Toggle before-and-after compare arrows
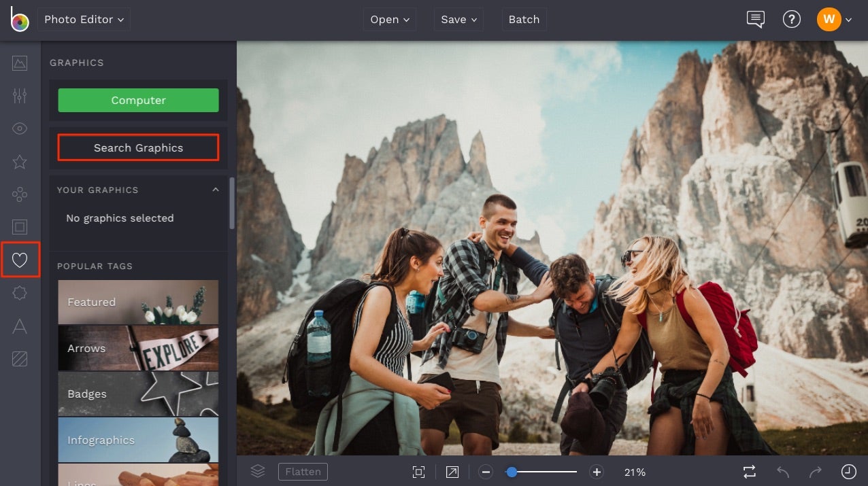868x486 pixels. (749, 471)
